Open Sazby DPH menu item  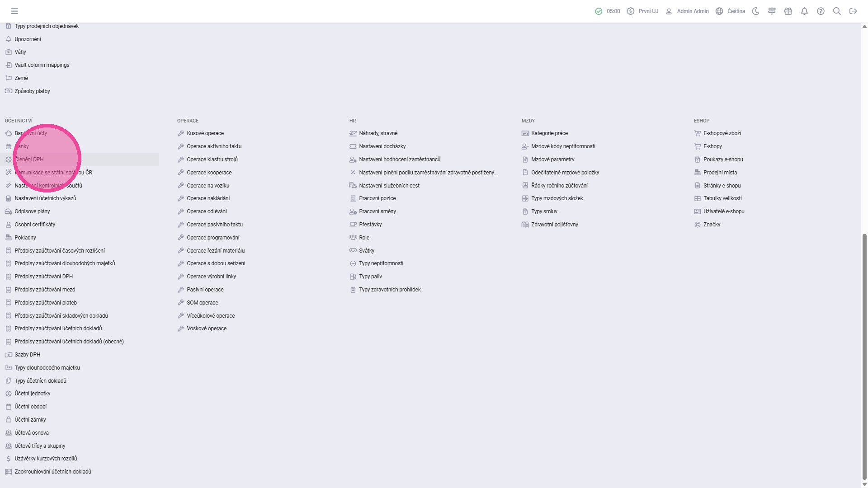point(27,355)
